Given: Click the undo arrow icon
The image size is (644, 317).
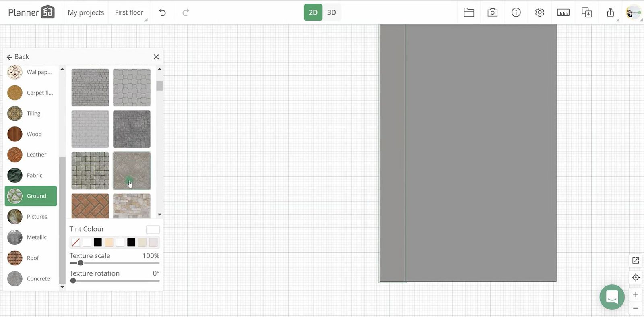Looking at the screenshot, I should (162, 12).
